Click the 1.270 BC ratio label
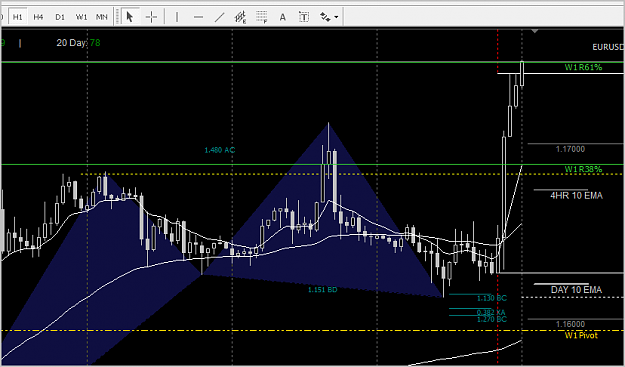Viewport: 625px width, 367px height. point(492,319)
